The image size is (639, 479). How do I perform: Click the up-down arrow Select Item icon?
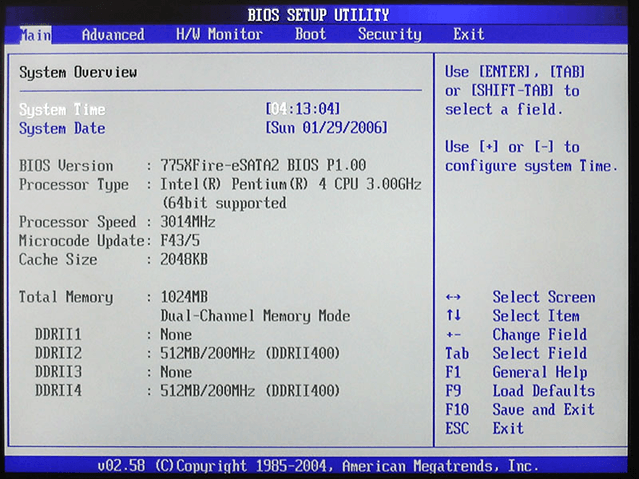point(453,316)
